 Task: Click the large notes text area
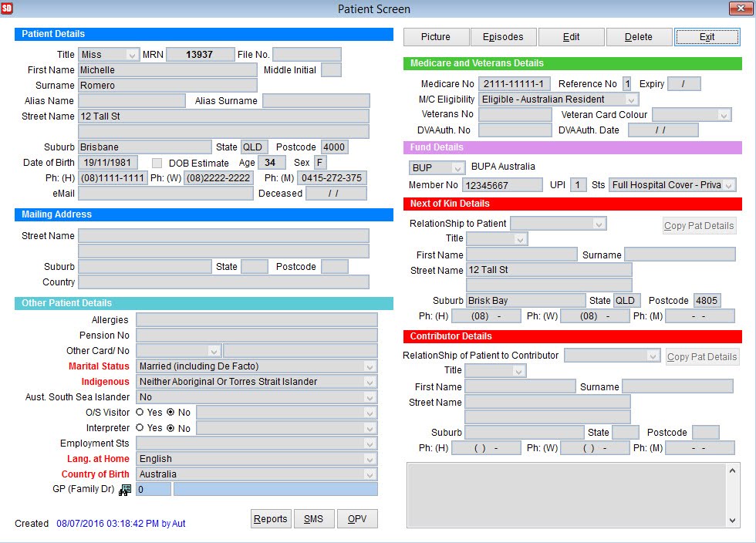tap(567, 495)
